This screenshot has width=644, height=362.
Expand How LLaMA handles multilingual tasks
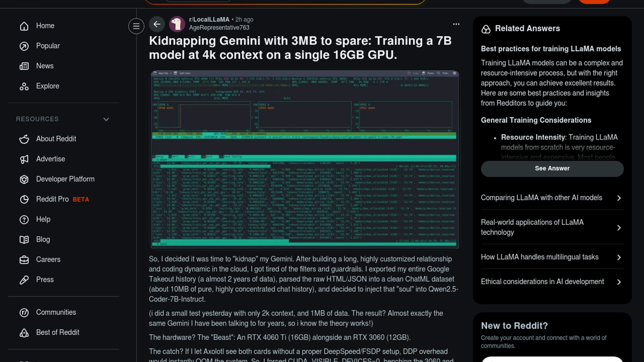[619, 257]
